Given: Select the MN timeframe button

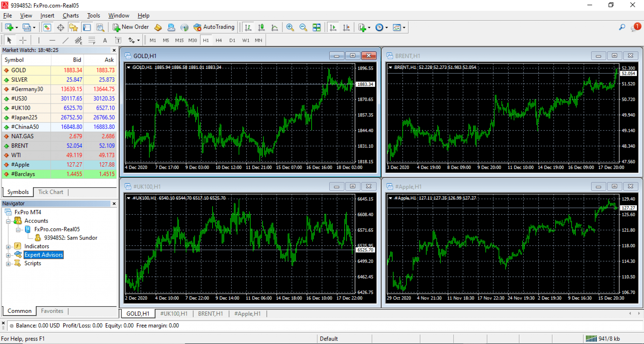Looking at the screenshot, I should 258,40.
